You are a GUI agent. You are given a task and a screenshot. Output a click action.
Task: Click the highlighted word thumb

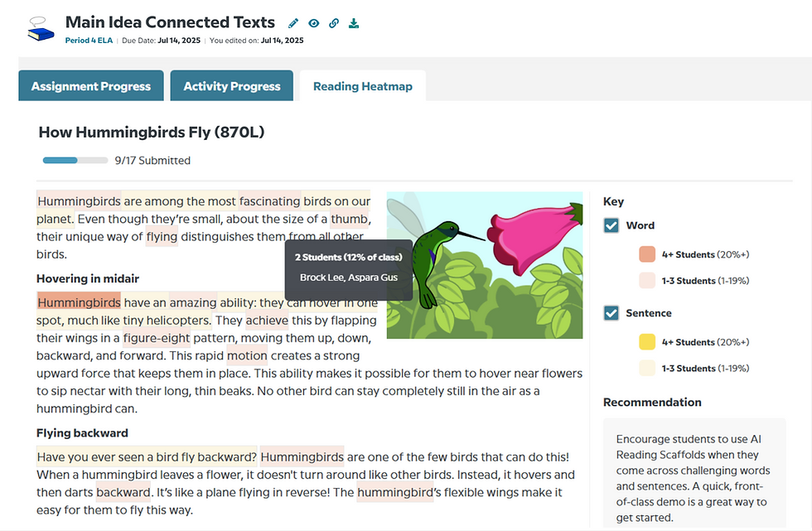pos(349,219)
